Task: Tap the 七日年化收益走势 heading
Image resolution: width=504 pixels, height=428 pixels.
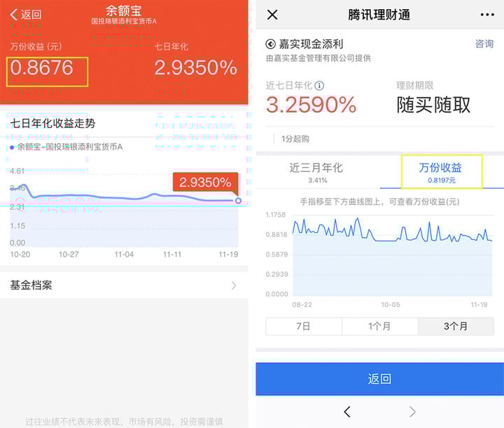Action: 52,123
